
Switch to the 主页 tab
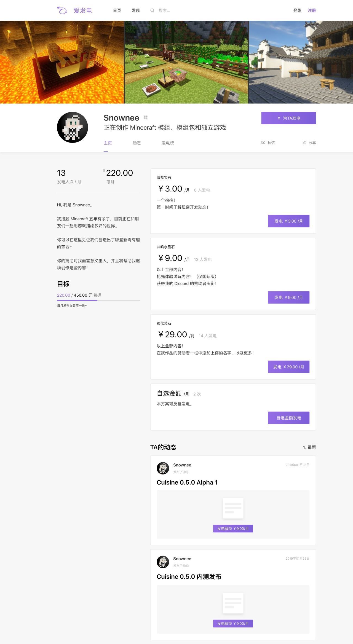(108, 143)
